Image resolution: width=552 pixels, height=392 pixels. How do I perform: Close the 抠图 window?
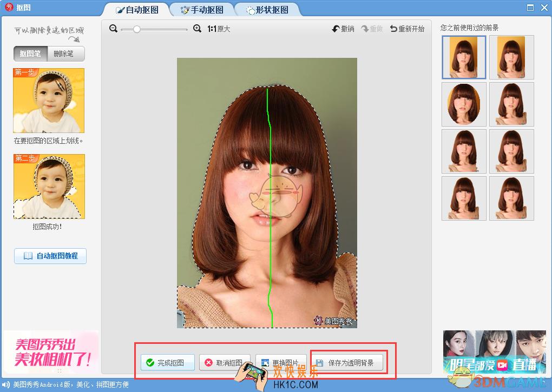[x=544, y=8]
